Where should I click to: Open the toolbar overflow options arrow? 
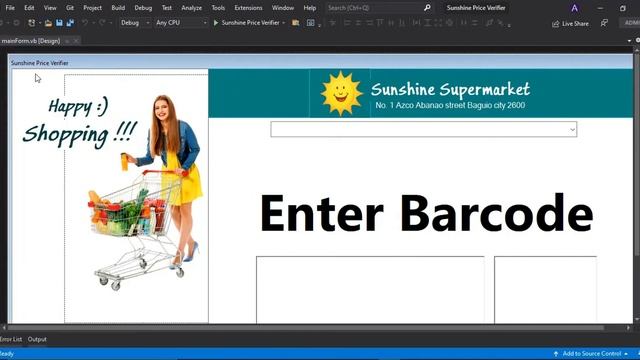(x=509, y=25)
